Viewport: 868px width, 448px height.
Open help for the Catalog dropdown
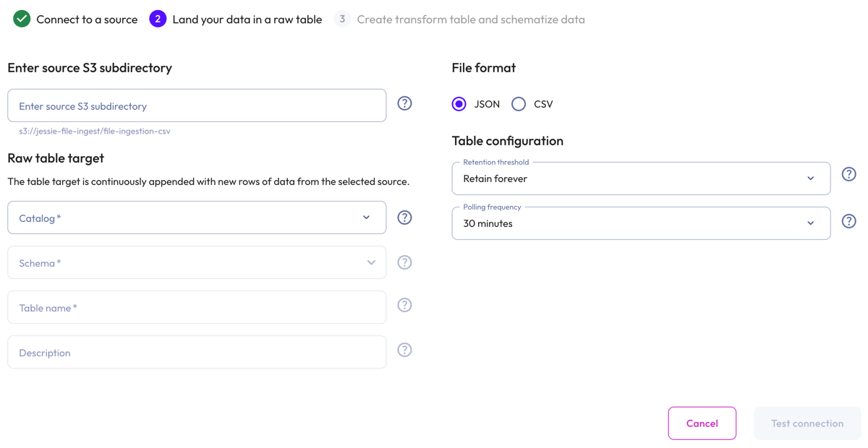click(404, 217)
